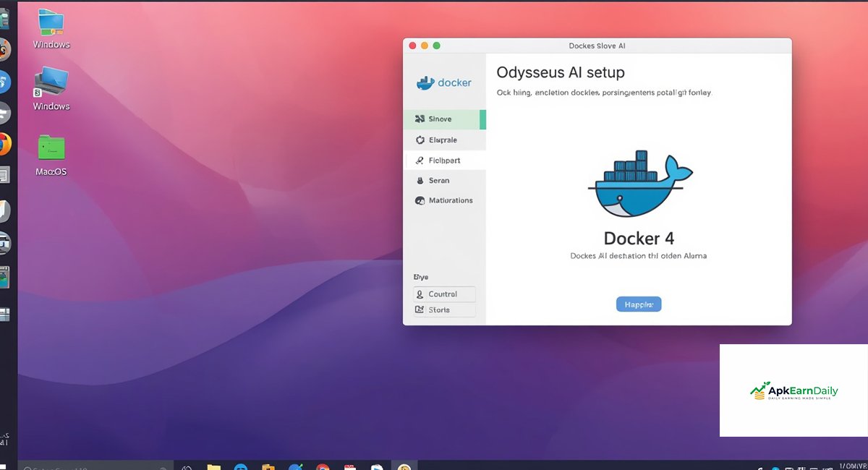Open the green MacOS folder icon

click(x=51, y=147)
